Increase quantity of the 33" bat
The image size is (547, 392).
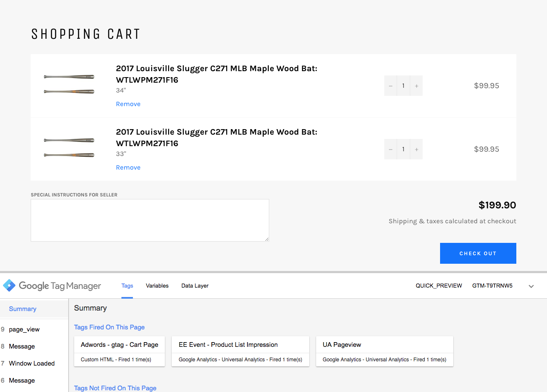pyautogui.click(x=416, y=149)
